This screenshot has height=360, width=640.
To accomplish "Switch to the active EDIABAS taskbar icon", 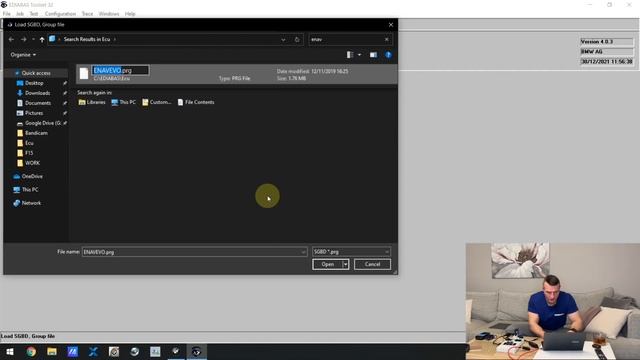I will pyautogui.click(x=196, y=351).
